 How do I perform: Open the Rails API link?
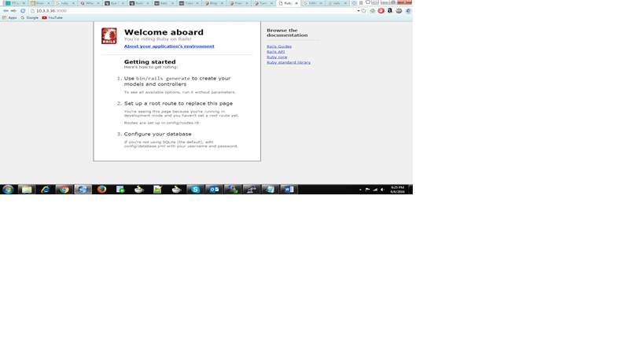pos(275,52)
